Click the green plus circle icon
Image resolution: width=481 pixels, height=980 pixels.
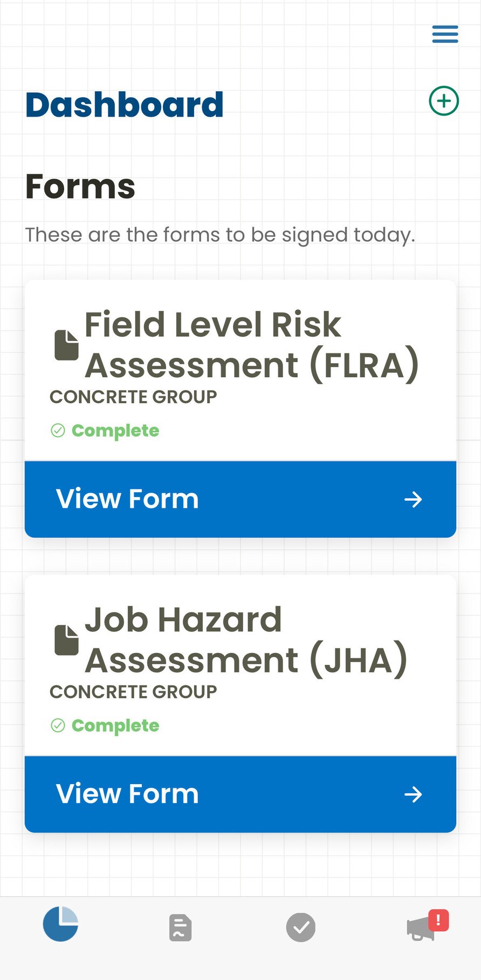click(444, 101)
